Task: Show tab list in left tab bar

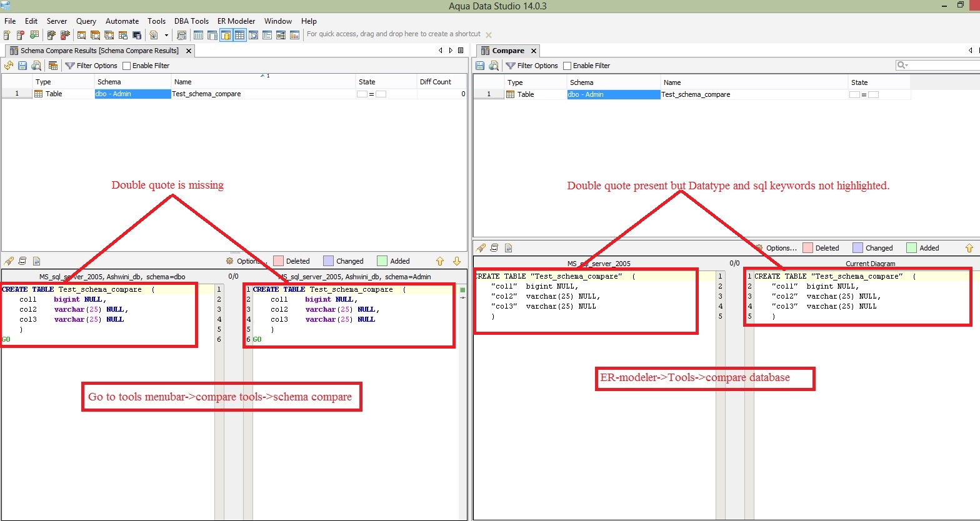Action: [x=461, y=51]
